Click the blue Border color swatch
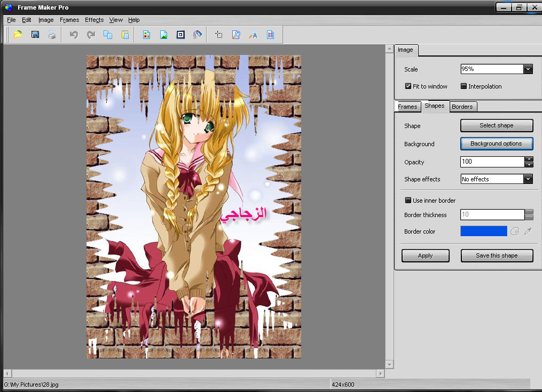 click(x=483, y=231)
